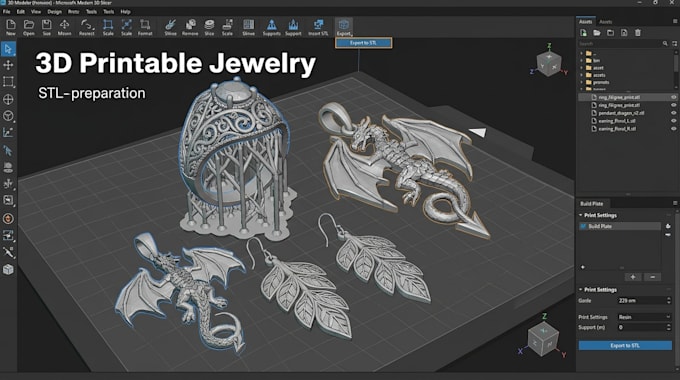Open the Design menu

[x=54, y=12]
